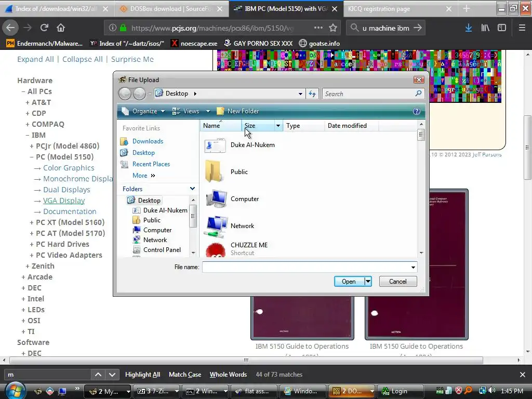Open a new browser tab
Image resolution: width=532 pixels, height=399 pixels.
point(467,8)
